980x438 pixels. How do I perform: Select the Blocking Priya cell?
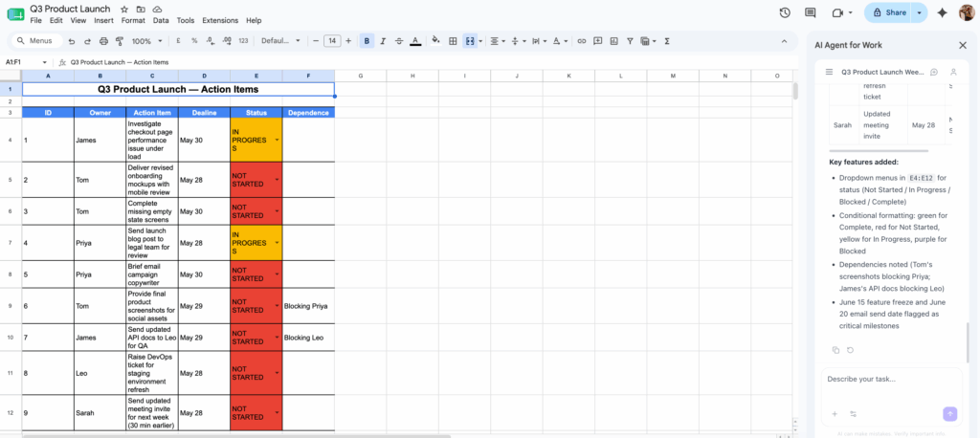coord(308,306)
